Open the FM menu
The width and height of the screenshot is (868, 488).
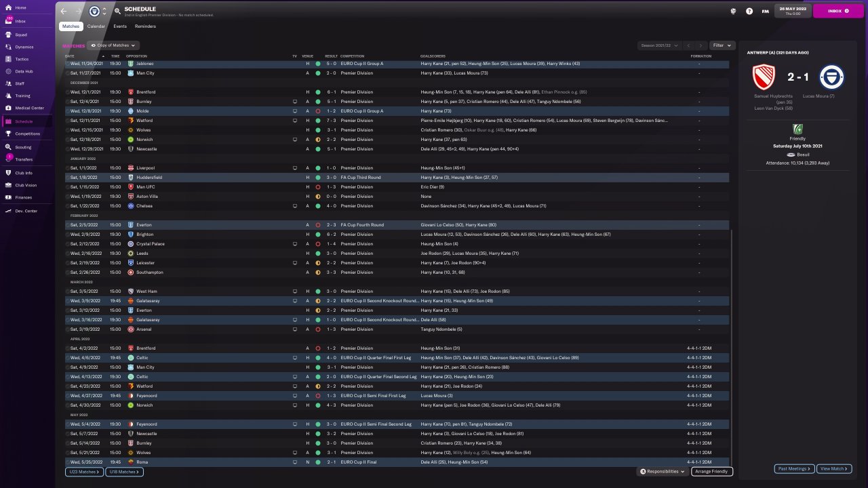point(766,11)
